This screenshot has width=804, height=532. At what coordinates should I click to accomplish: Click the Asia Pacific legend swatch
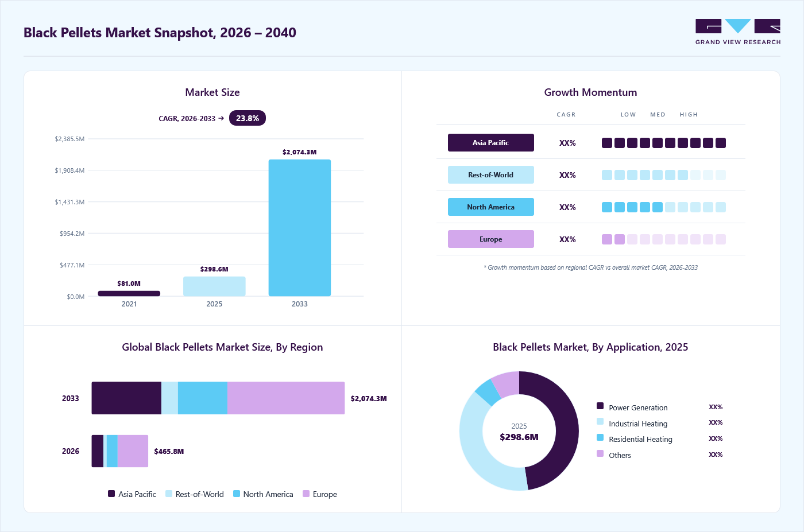coord(111,494)
